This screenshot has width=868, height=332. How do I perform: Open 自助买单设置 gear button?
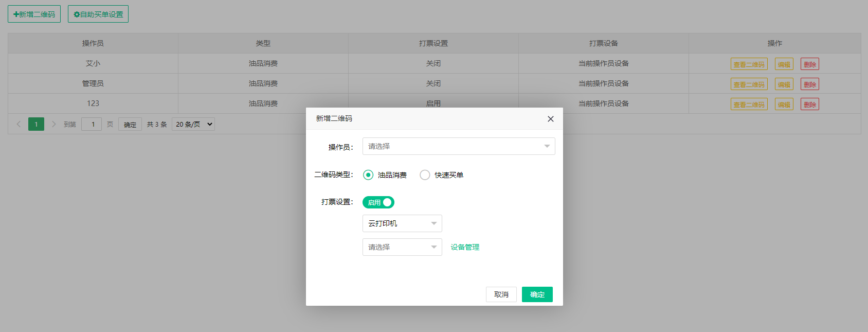98,14
